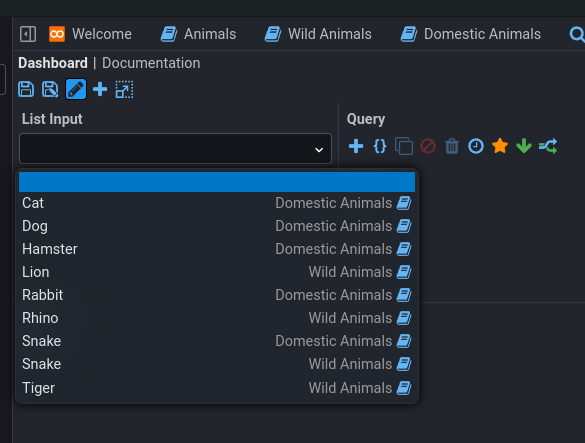This screenshot has width=585, height=443.
Task: Click the Save As dashboard icon
Action: click(50, 89)
